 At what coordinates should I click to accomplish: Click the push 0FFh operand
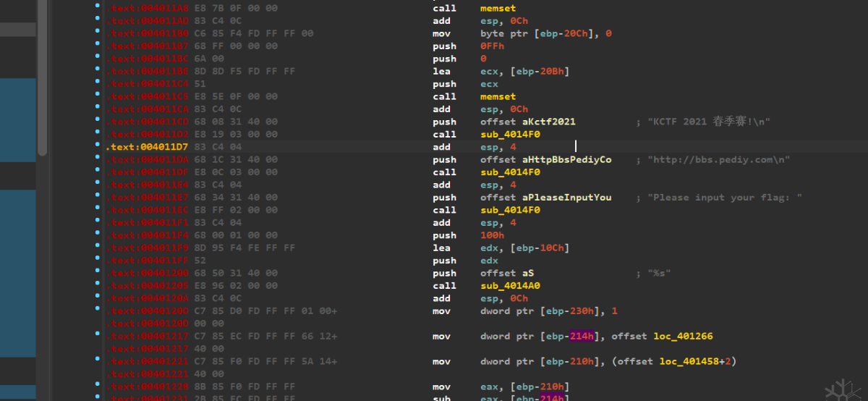coord(492,46)
